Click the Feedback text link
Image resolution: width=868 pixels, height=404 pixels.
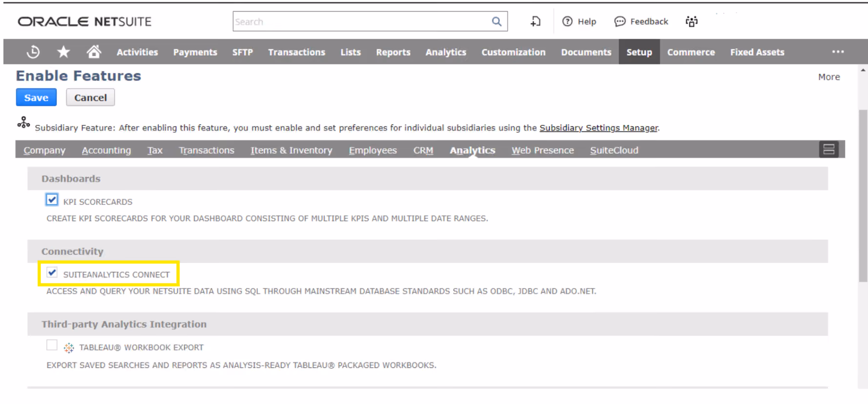click(x=649, y=21)
